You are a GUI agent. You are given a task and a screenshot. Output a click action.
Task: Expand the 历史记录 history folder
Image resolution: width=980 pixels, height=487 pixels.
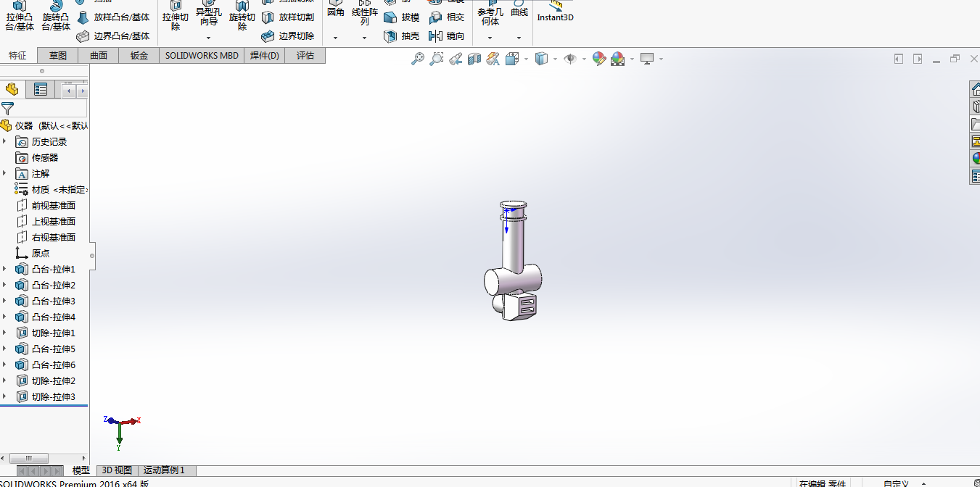coord(4,141)
